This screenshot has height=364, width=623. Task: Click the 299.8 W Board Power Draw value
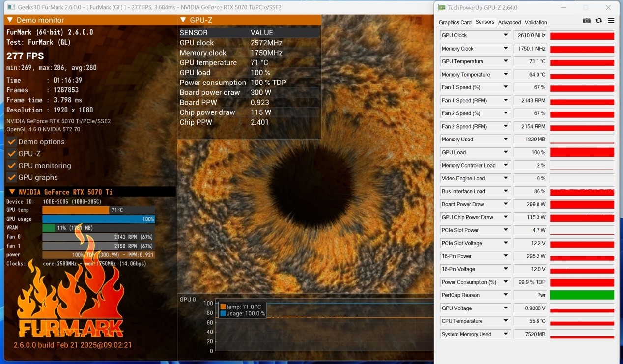pyautogui.click(x=530, y=204)
